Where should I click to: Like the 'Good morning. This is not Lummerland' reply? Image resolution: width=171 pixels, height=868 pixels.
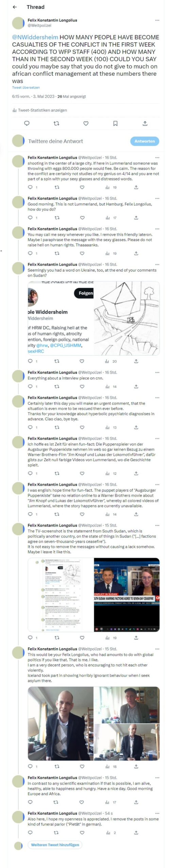pyautogui.click(x=82, y=218)
